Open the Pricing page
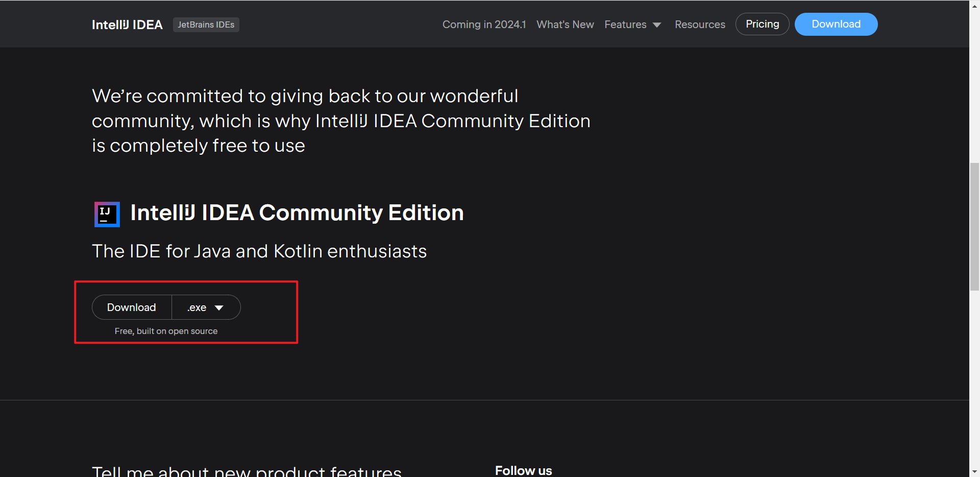Screen dimensions: 980x477 coord(762,23)
